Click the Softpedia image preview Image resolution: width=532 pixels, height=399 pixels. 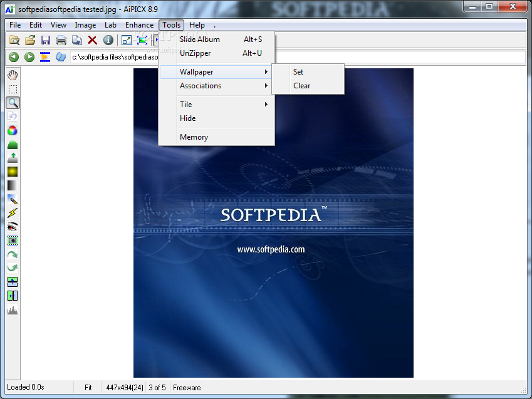click(273, 223)
